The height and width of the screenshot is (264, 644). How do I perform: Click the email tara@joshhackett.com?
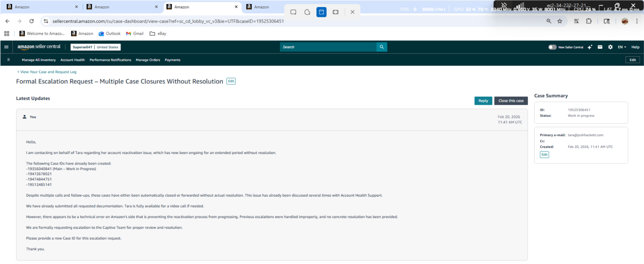[586, 135]
